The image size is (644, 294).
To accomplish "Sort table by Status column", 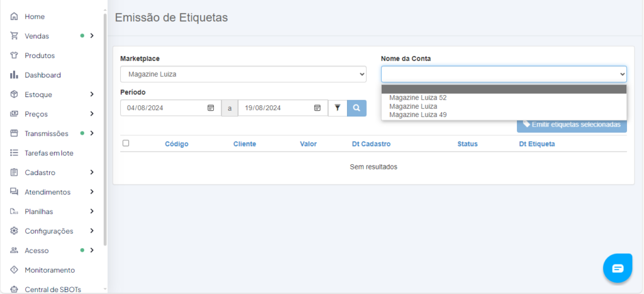I will tap(467, 144).
